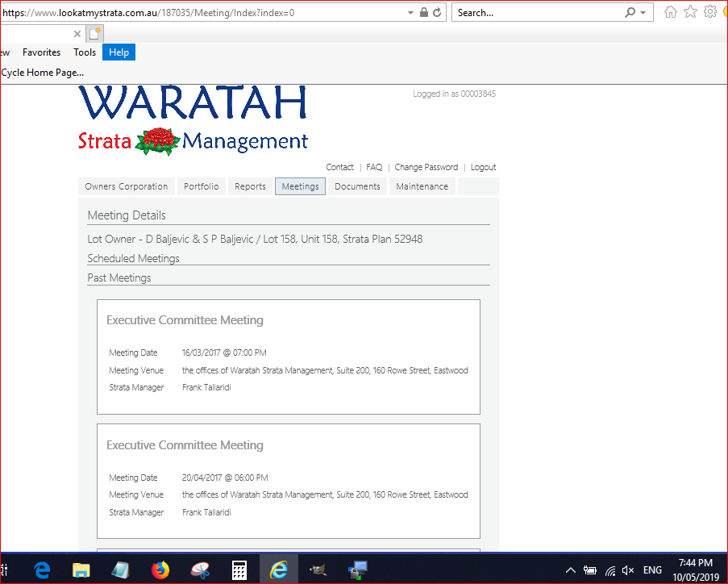Open the Help menu

119,52
